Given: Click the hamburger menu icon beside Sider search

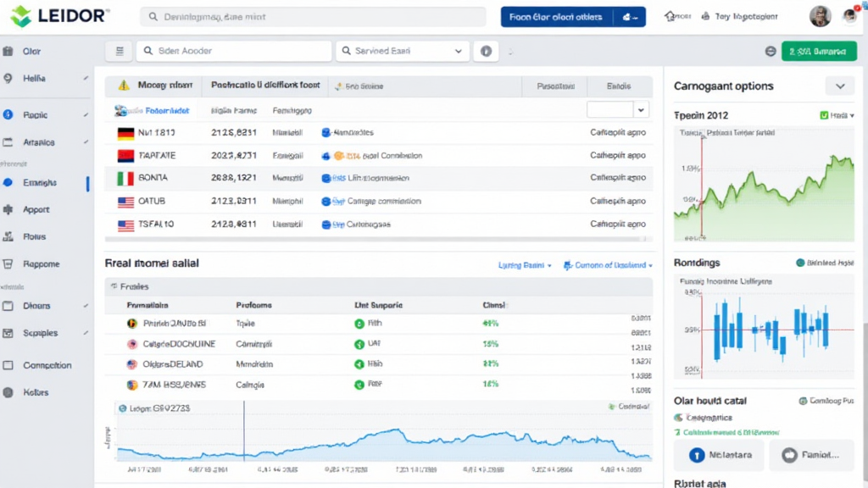Looking at the screenshot, I should (x=119, y=51).
